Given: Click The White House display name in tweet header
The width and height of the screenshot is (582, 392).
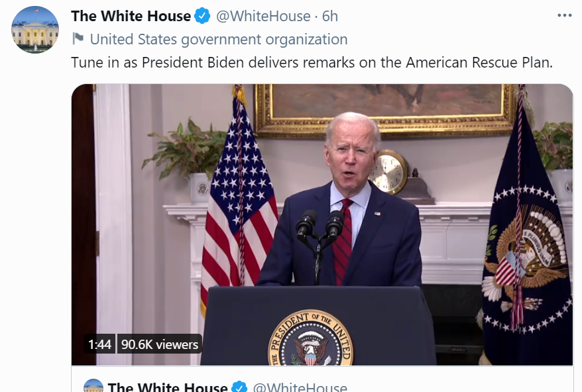Looking at the screenshot, I should pyautogui.click(x=131, y=16).
